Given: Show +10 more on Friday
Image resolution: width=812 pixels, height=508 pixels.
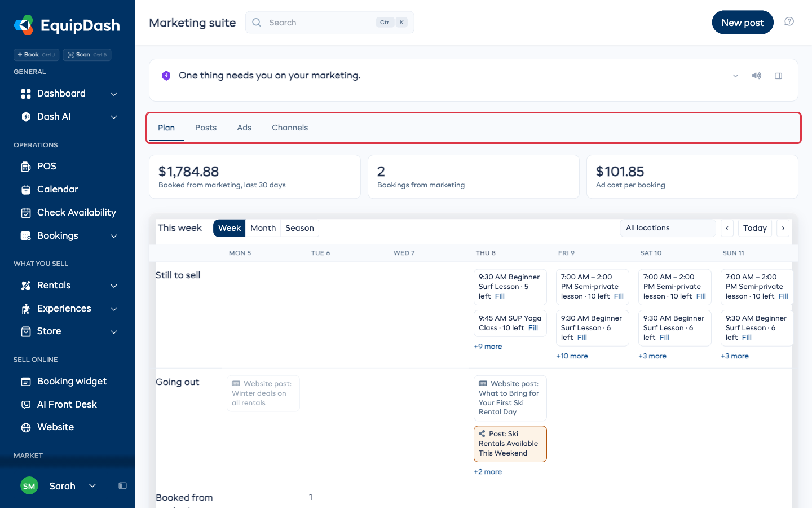Looking at the screenshot, I should 572,356.
